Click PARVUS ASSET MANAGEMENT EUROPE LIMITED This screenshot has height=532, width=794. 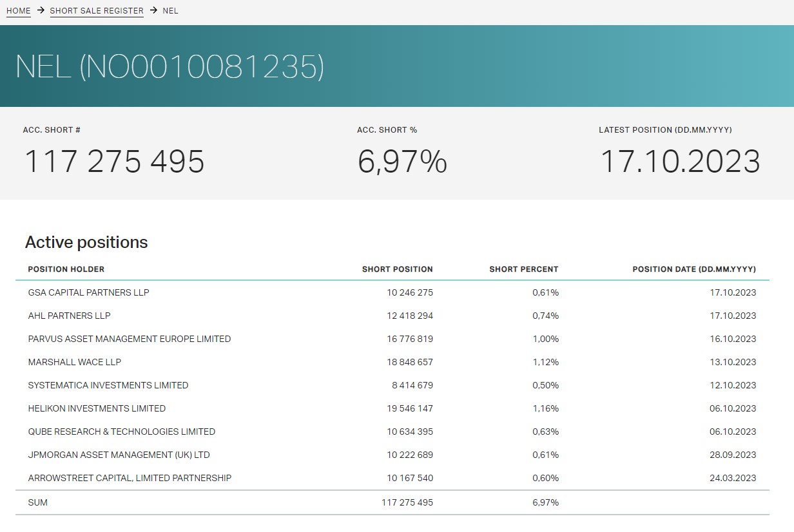(x=129, y=339)
